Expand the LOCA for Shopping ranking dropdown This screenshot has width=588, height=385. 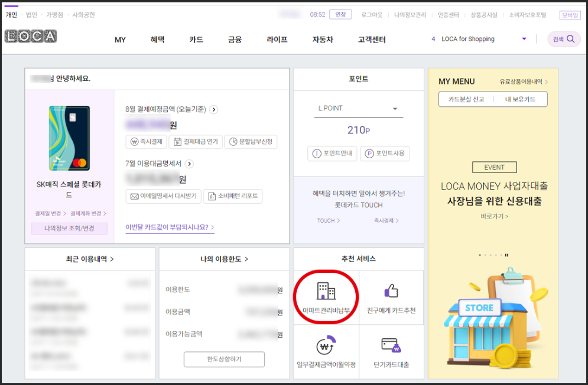[x=524, y=38]
